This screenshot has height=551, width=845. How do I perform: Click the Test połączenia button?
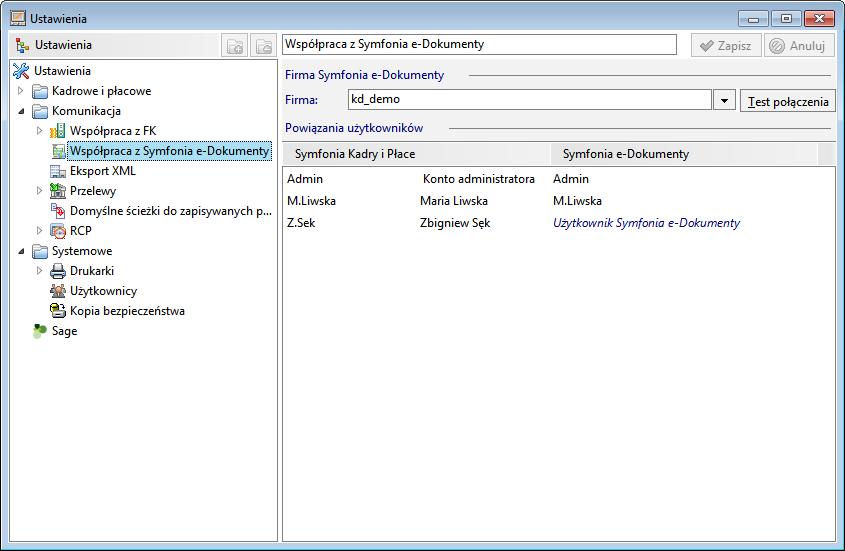coord(788,101)
